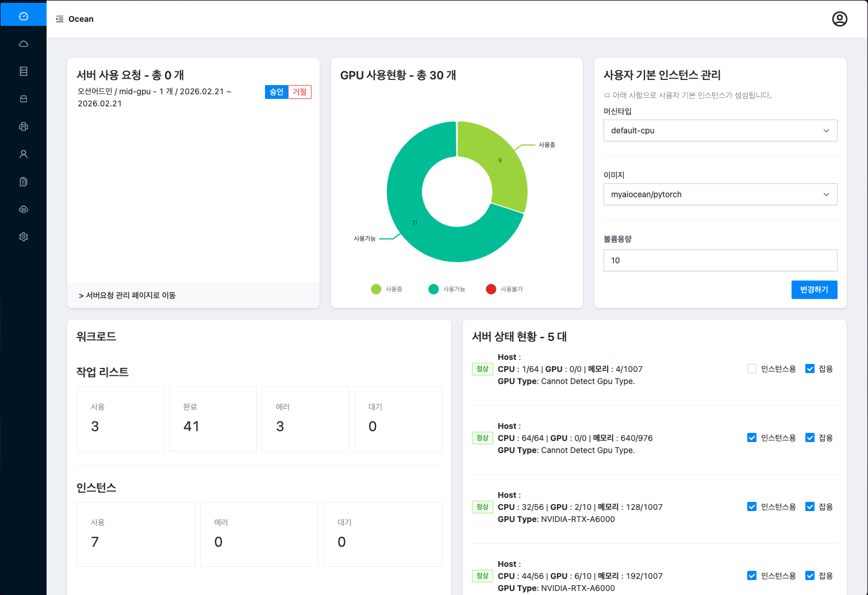Click the Ocean title text

click(x=81, y=19)
